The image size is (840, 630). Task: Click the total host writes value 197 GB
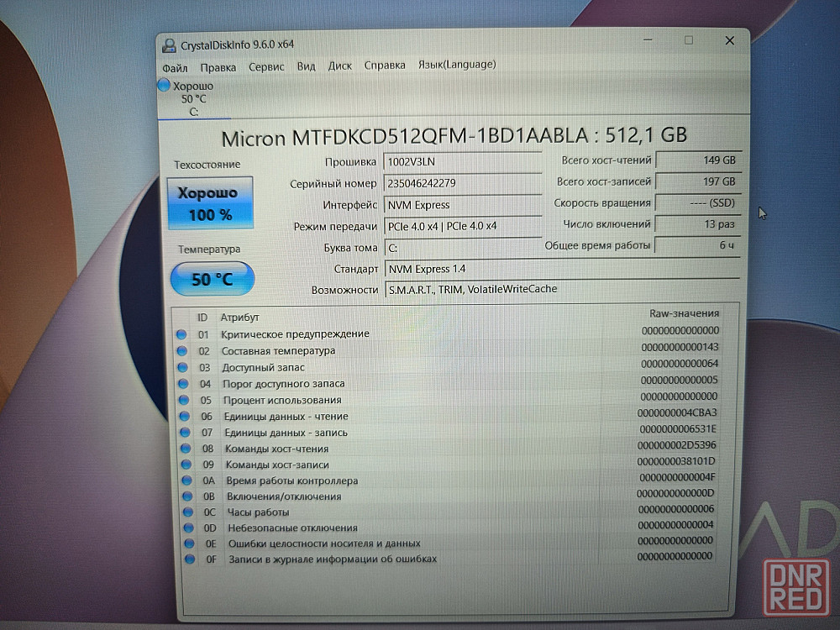(x=699, y=181)
